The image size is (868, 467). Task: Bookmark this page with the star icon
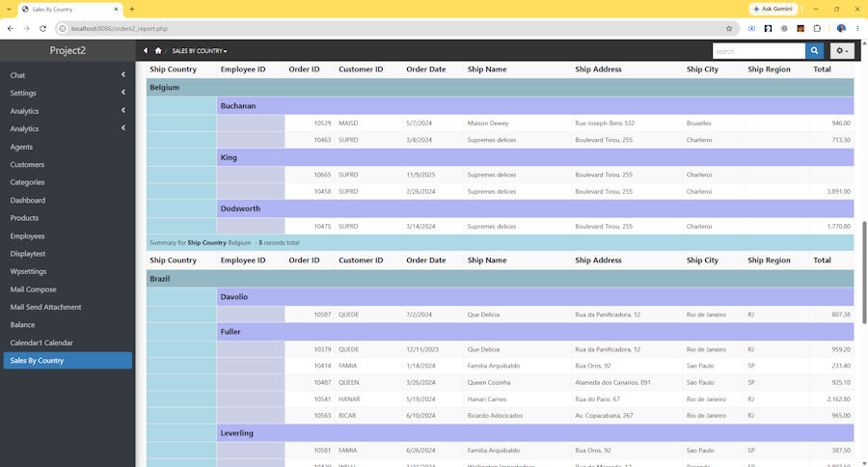point(729,28)
